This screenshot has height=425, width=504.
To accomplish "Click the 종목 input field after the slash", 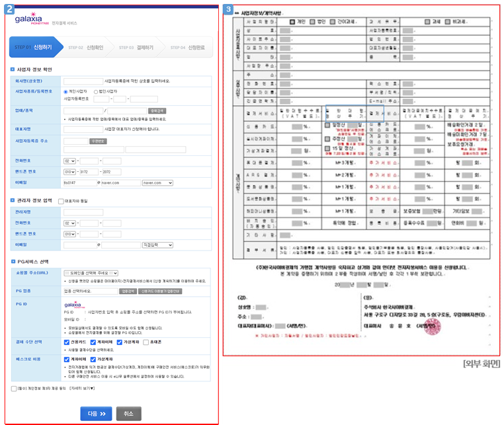I will [127, 111].
